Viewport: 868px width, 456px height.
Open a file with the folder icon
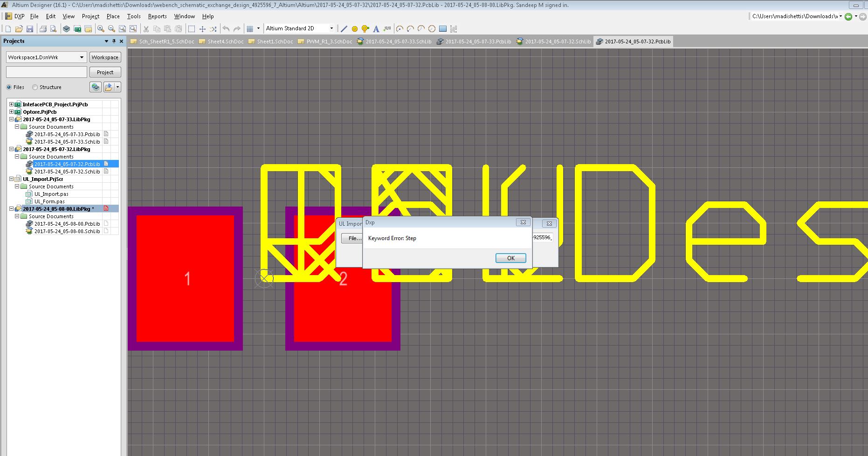coord(19,29)
